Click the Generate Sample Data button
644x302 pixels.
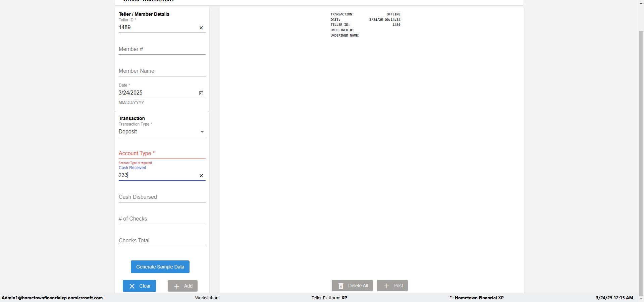click(160, 267)
